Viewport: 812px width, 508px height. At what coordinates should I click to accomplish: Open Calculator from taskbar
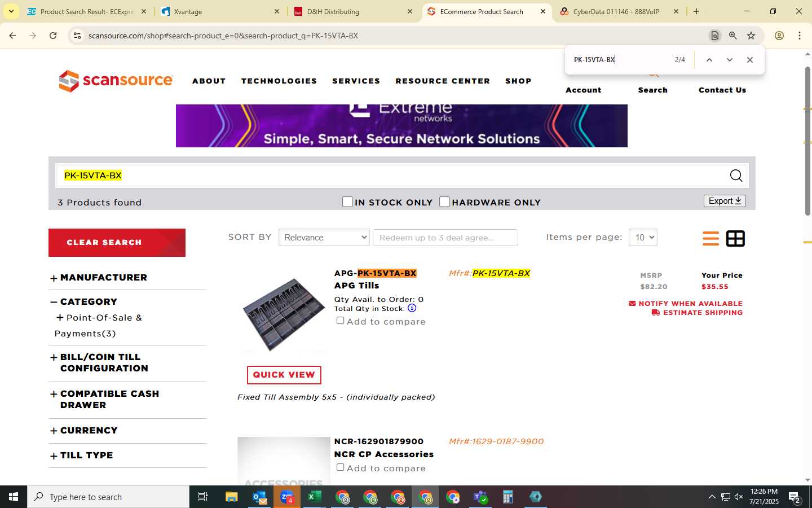click(x=508, y=497)
